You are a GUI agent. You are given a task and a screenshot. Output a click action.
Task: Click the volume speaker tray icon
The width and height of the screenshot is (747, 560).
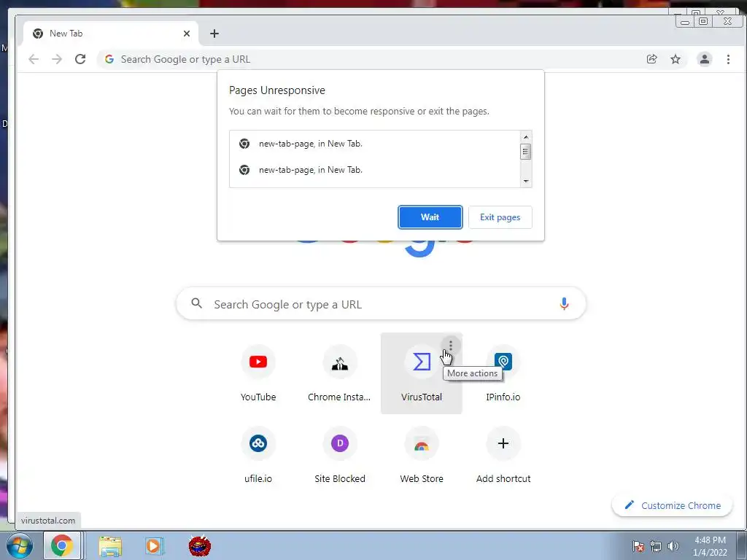pyautogui.click(x=673, y=546)
